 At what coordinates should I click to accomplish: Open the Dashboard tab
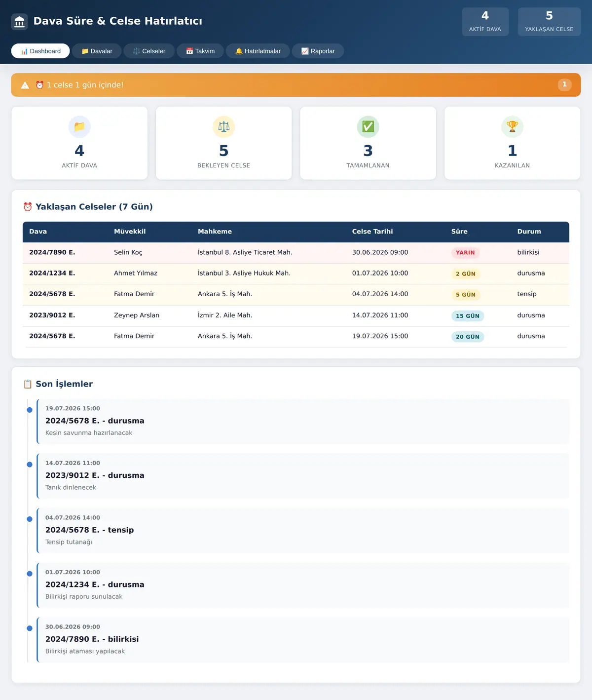40,51
